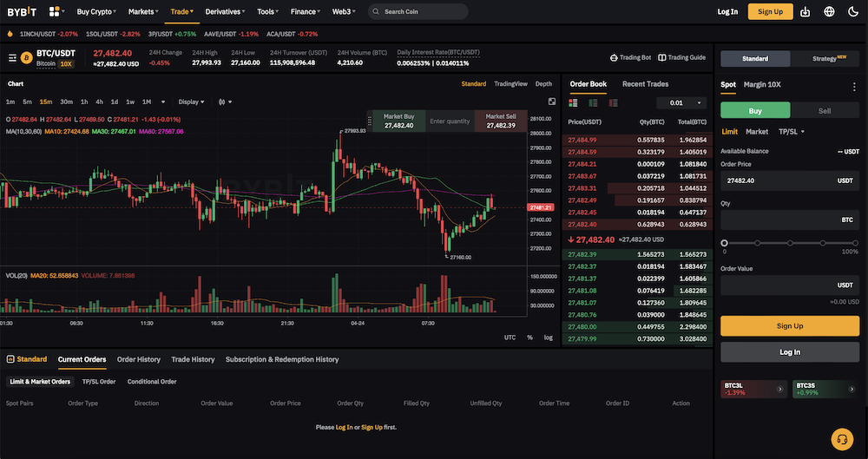868x459 pixels.
Task: Open the apps grid menu icon
Action: pyautogui.click(x=55, y=12)
